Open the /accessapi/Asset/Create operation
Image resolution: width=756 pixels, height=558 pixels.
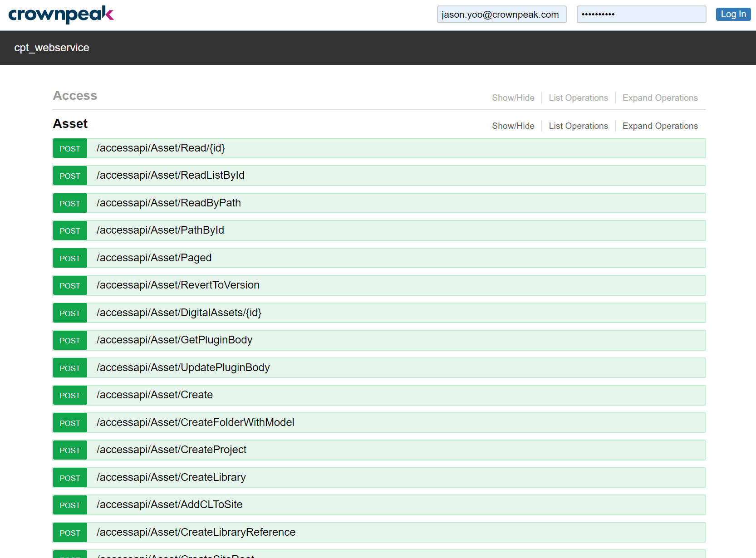pos(155,395)
